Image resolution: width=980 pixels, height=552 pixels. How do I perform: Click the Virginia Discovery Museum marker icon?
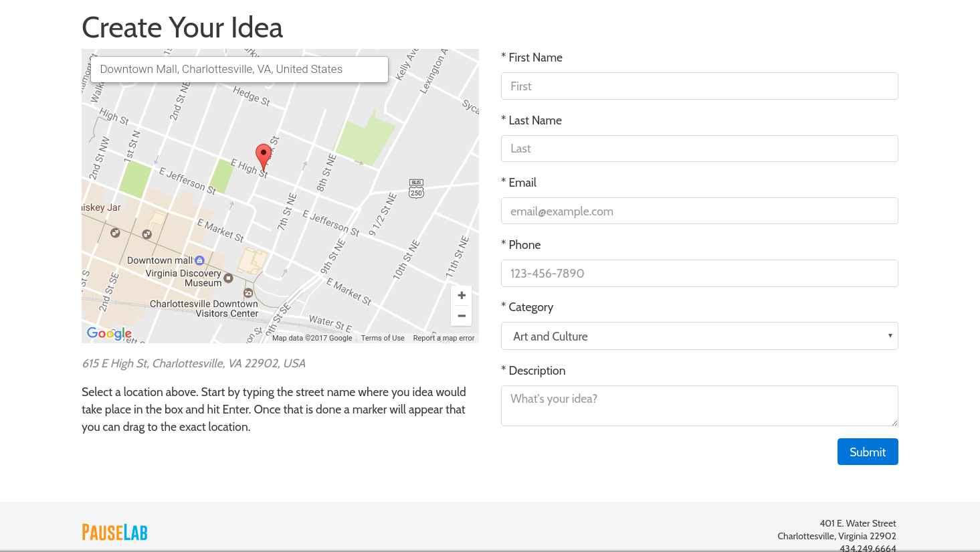click(228, 278)
